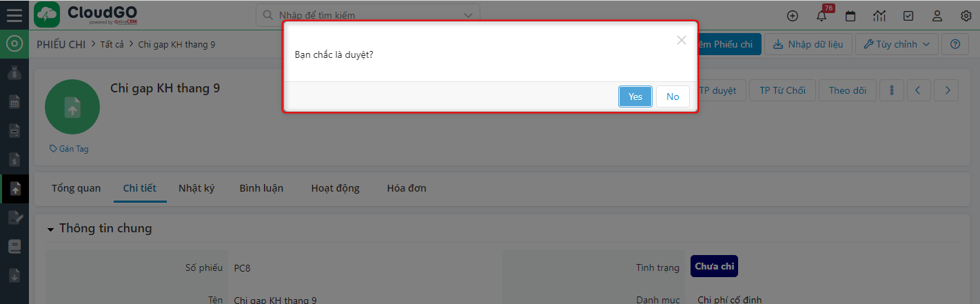The width and height of the screenshot is (980, 304).
Task: Open the settings gear icon
Action: (966, 16)
